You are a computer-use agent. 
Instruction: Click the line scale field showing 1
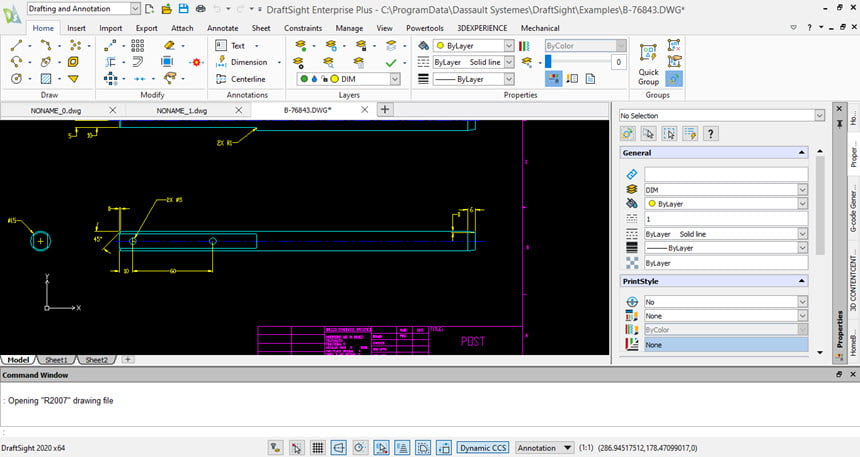726,219
